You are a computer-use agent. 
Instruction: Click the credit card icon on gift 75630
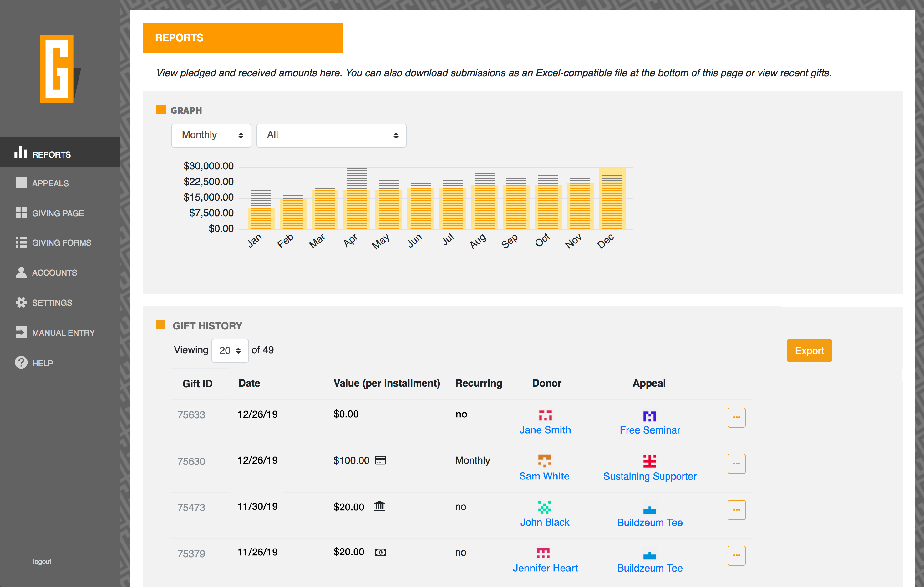pos(381,460)
